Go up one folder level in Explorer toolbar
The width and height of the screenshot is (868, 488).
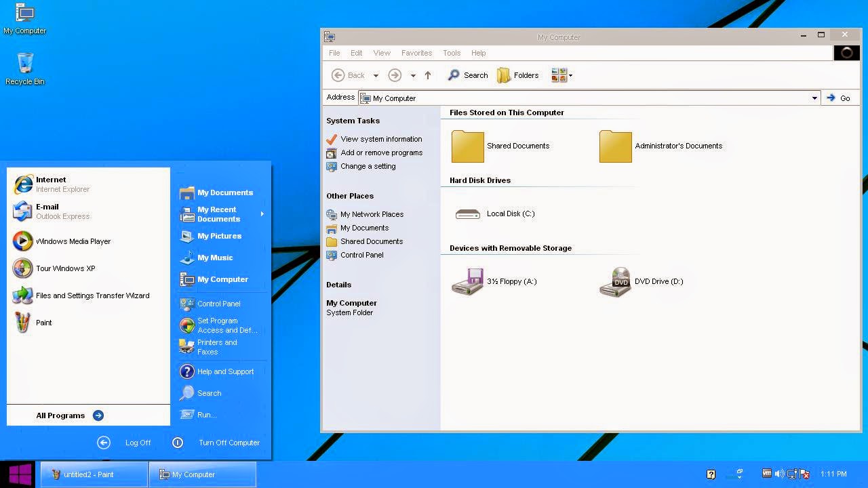coord(428,75)
